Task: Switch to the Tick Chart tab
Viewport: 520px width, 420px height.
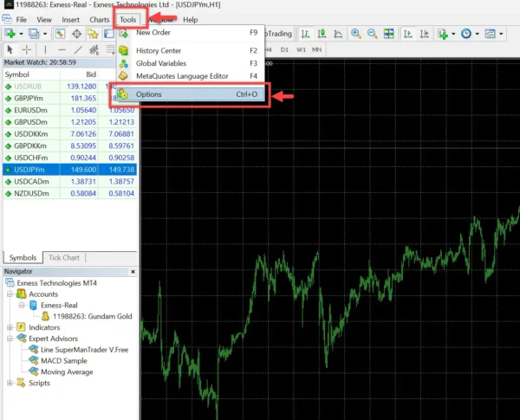Action: (x=64, y=257)
